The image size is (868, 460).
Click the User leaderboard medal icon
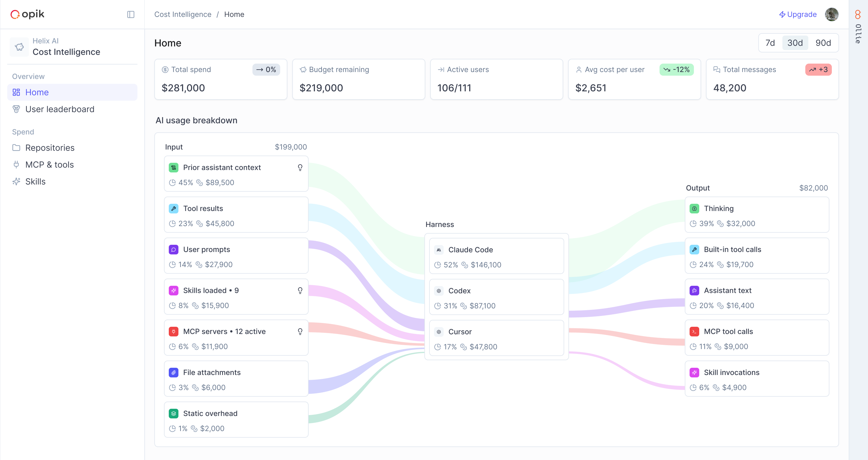click(16, 109)
